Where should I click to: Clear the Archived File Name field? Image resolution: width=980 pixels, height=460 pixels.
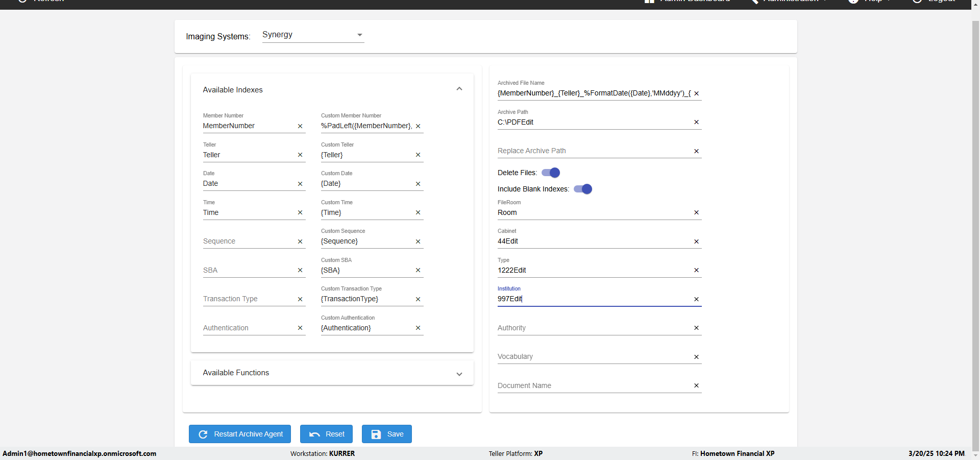[x=696, y=93]
